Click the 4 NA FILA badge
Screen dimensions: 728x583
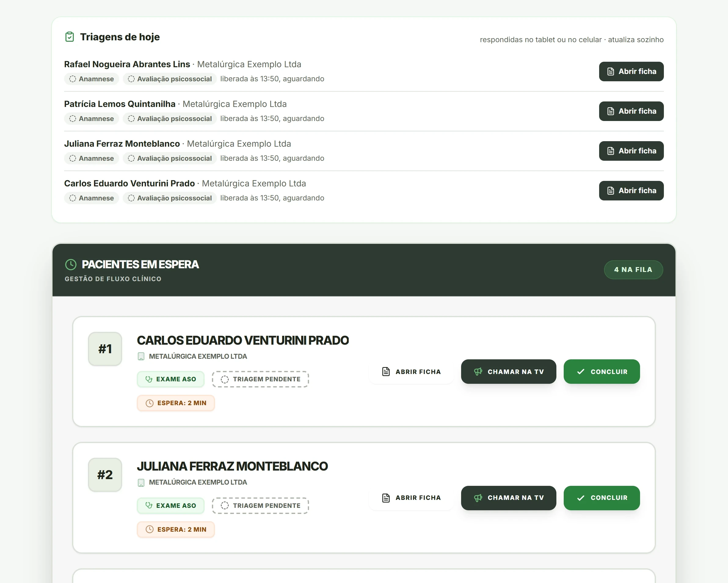point(633,269)
